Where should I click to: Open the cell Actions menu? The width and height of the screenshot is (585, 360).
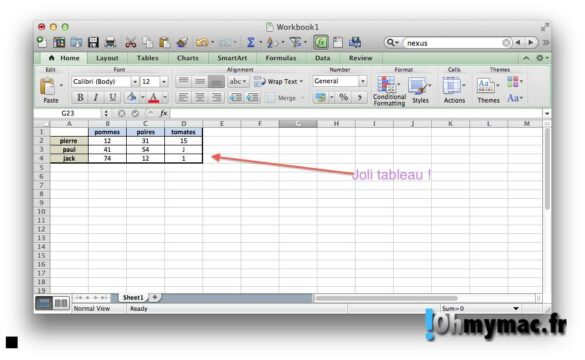coord(454,90)
